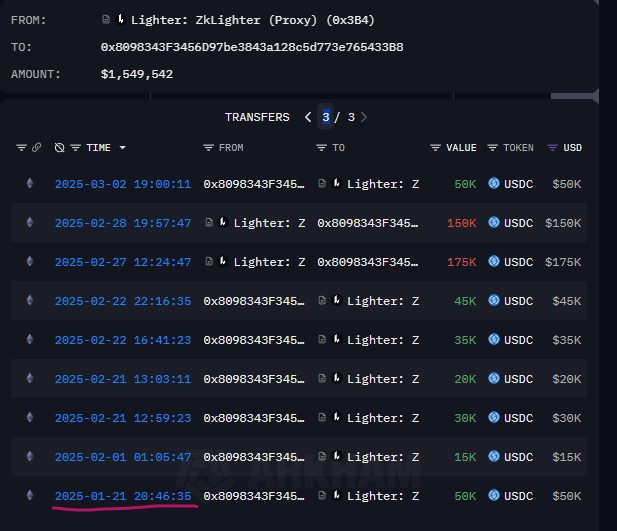Viewport: 617px width, 531px height.
Task: Click USDC token icon in the 45K row
Action: [494, 300]
